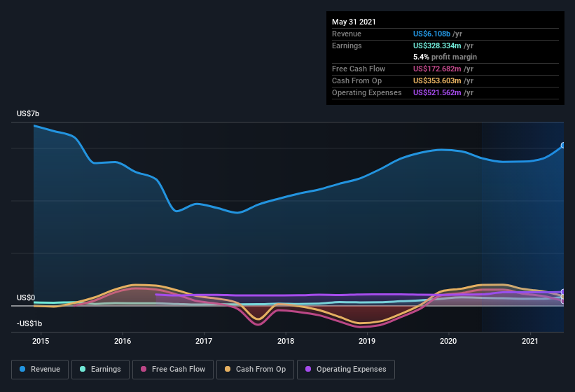Toggle the Operating Expenses legend button

pos(346,370)
